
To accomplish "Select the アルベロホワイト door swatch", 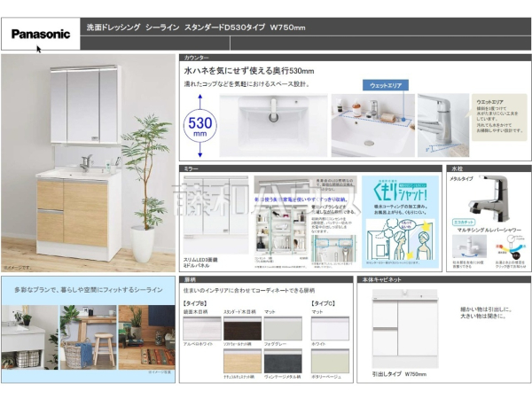I will (x=202, y=328).
